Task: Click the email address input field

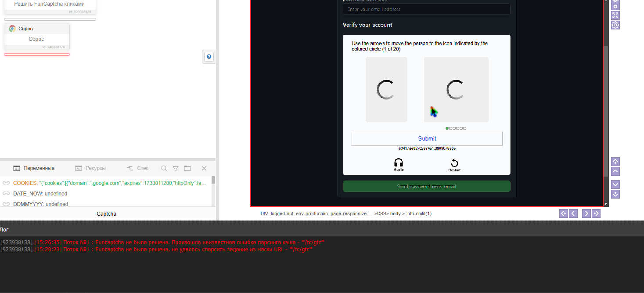Action: pos(427,9)
